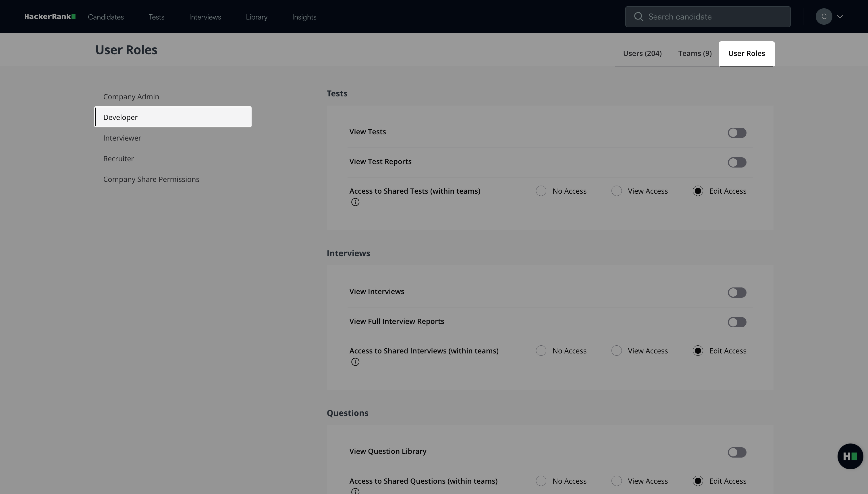Enable the View Tests toggle
This screenshot has height=494, width=868.
pos(736,133)
